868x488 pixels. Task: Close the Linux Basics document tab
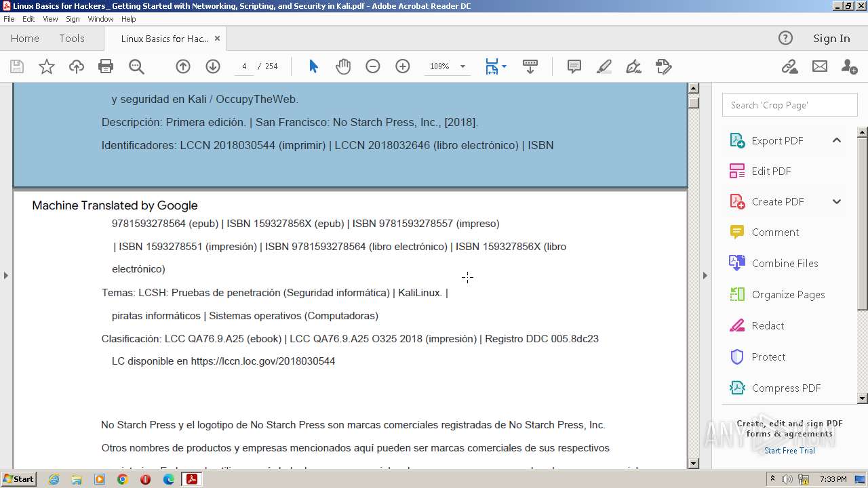pos(217,39)
